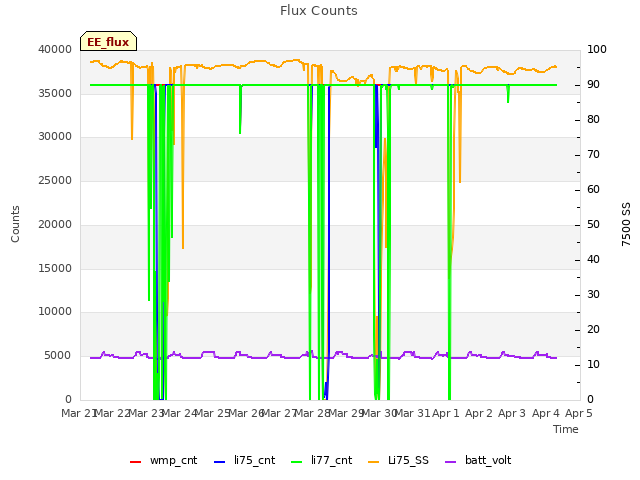The image size is (640, 480).
Task: Click the 70 right axis tick label
Action: click(593, 155)
